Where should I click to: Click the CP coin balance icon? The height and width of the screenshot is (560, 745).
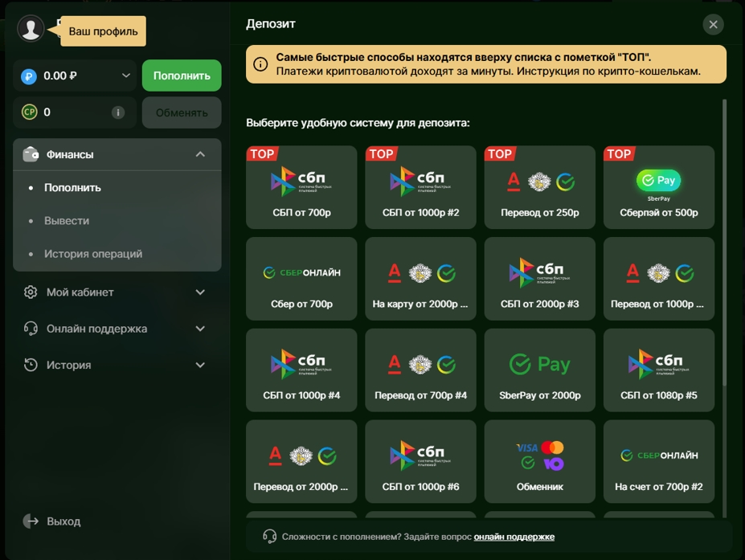tap(30, 112)
